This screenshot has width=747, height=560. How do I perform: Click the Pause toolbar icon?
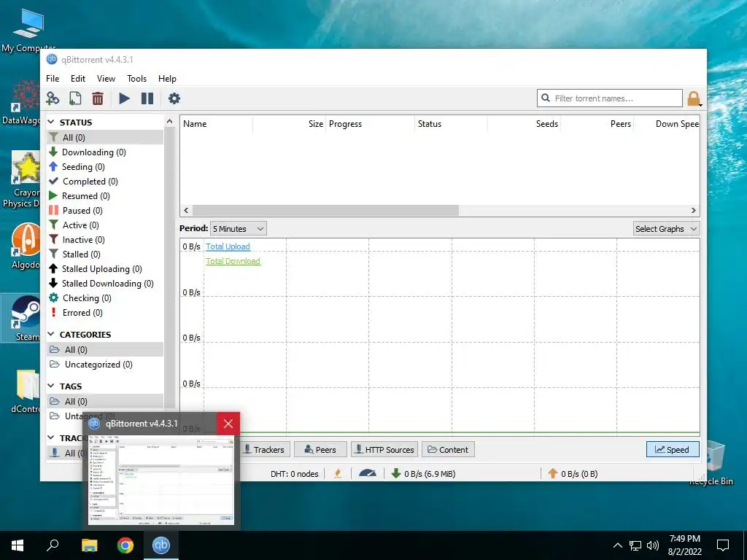tap(147, 98)
